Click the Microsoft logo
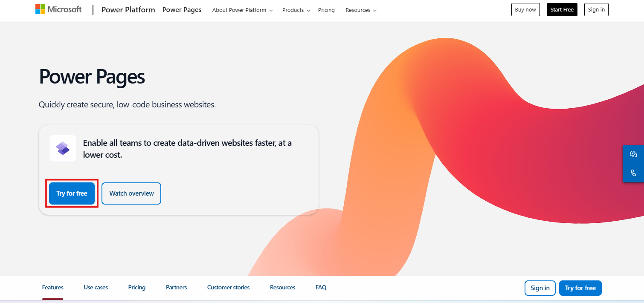This screenshot has height=303, width=644. [58, 9]
